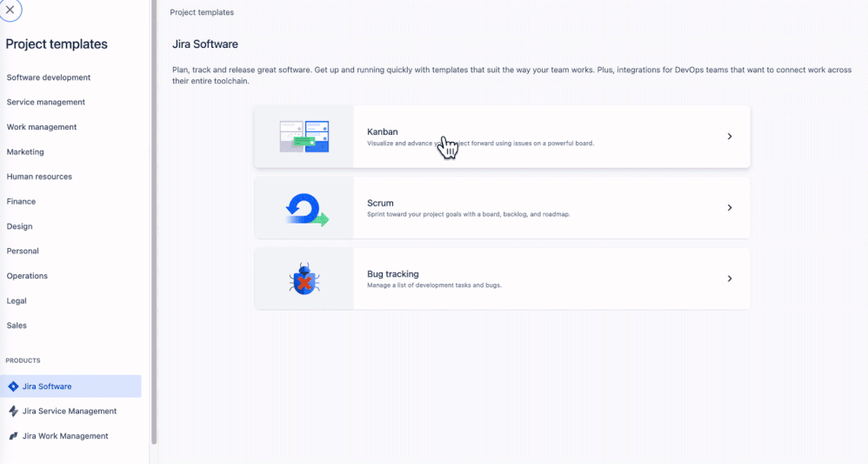Click the Jira Software diamond icon
868x464 pixels.
coord(13,387)
